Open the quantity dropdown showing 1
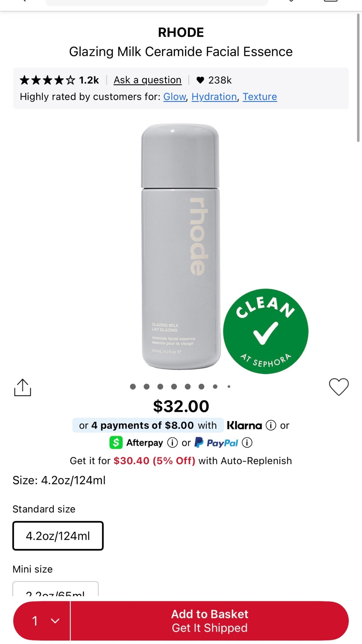The image size is (362, 644). tap(41, 621)
